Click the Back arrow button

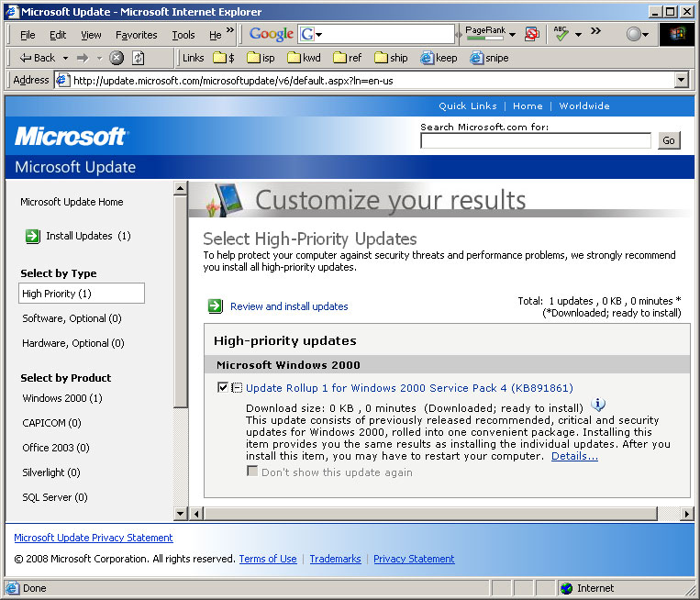pyautogui.click(x=37, y=58)
